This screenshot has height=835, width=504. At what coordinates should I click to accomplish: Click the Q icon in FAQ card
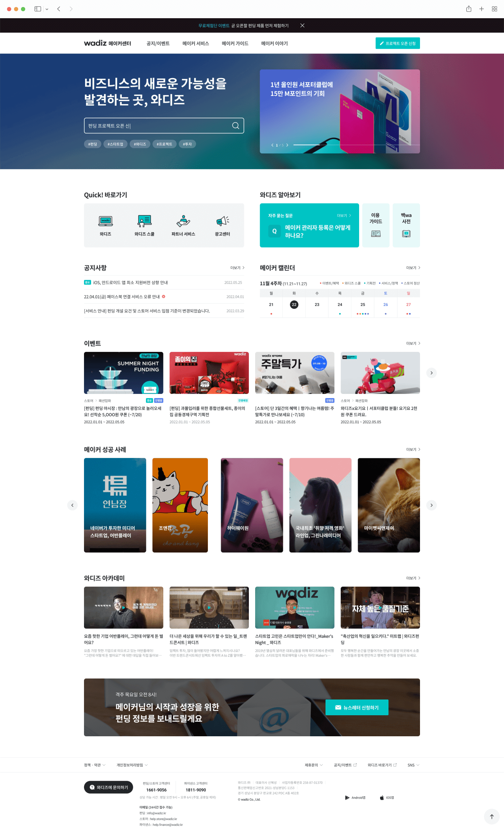tap(274, 231)
